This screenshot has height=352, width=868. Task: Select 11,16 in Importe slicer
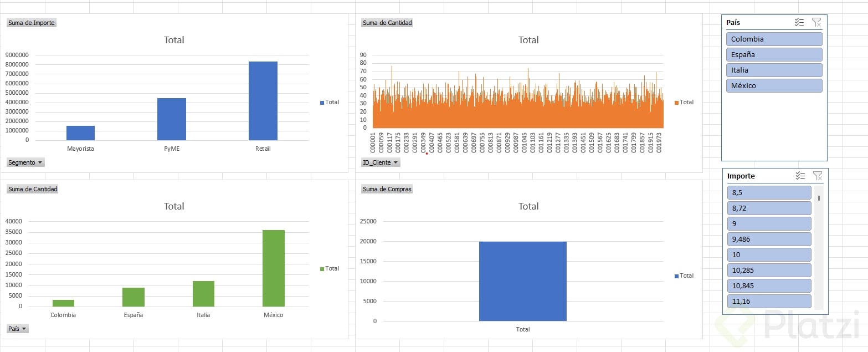click(769, 301)
